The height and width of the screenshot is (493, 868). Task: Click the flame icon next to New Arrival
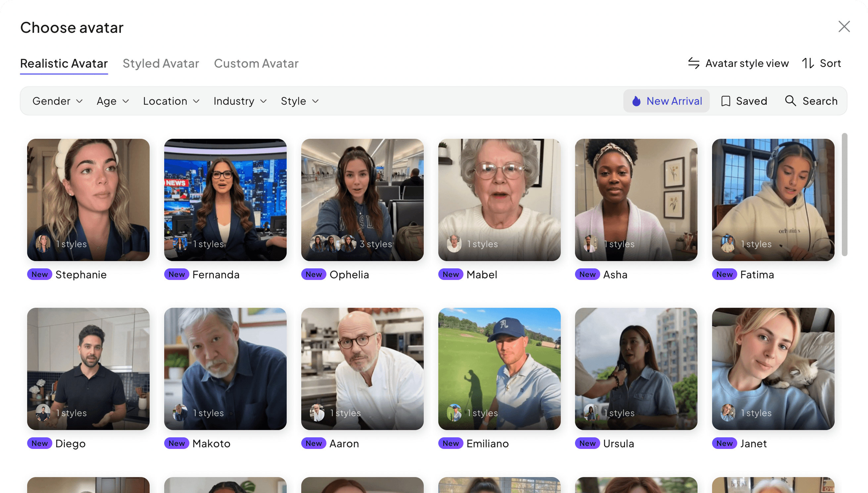(x=637, y=101)
